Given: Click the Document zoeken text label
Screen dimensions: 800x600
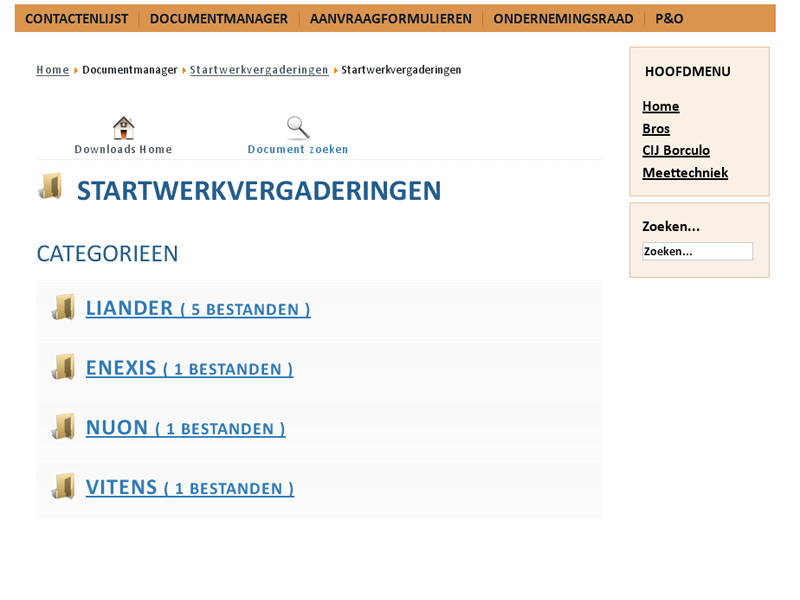Looking at the screenshot, I should 298,149.
